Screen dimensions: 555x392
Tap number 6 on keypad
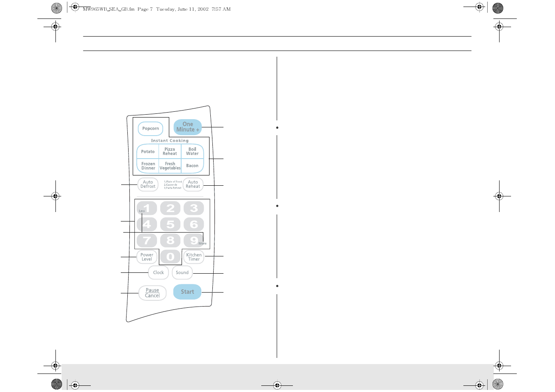[193, 224]
